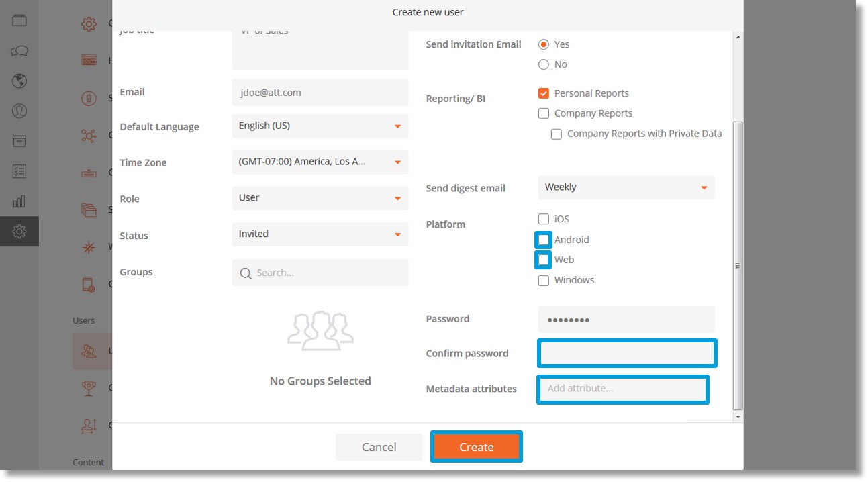Expand the Time Zone dropdown
868x482 pixels.
coord(320,162)
